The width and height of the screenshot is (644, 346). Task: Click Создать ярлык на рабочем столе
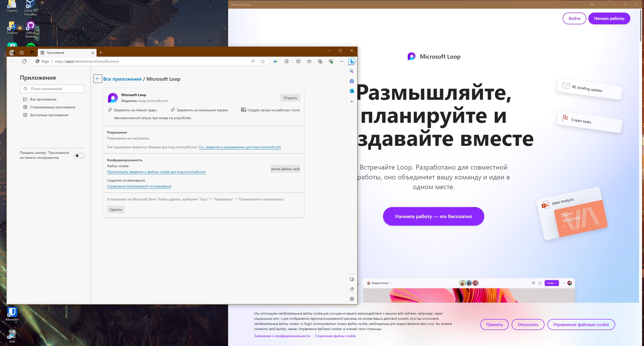click(x=270, y=110)
